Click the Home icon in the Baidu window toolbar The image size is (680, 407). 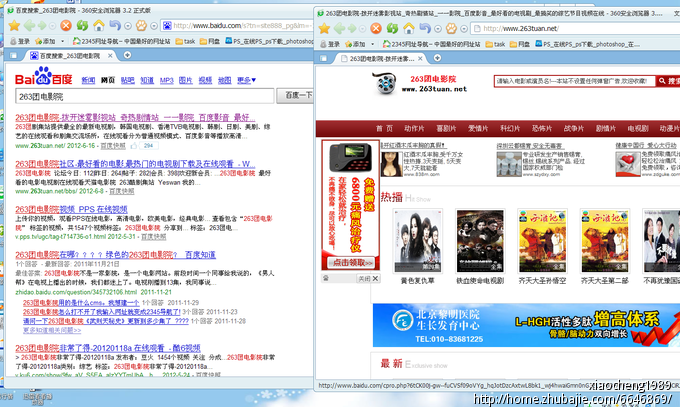[99, 24]
